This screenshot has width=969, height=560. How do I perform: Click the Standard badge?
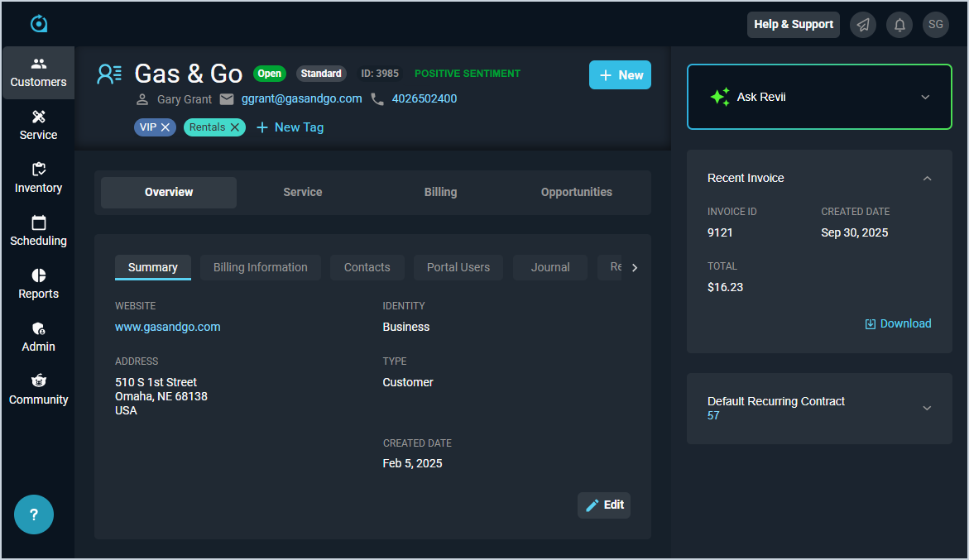(x=321, y=74)
